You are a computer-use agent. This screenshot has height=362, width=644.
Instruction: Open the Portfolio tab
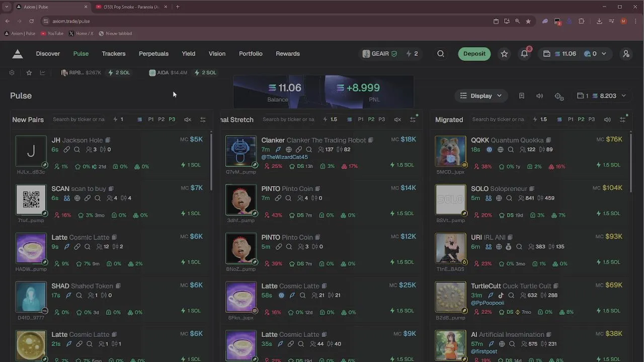(251, 54)
